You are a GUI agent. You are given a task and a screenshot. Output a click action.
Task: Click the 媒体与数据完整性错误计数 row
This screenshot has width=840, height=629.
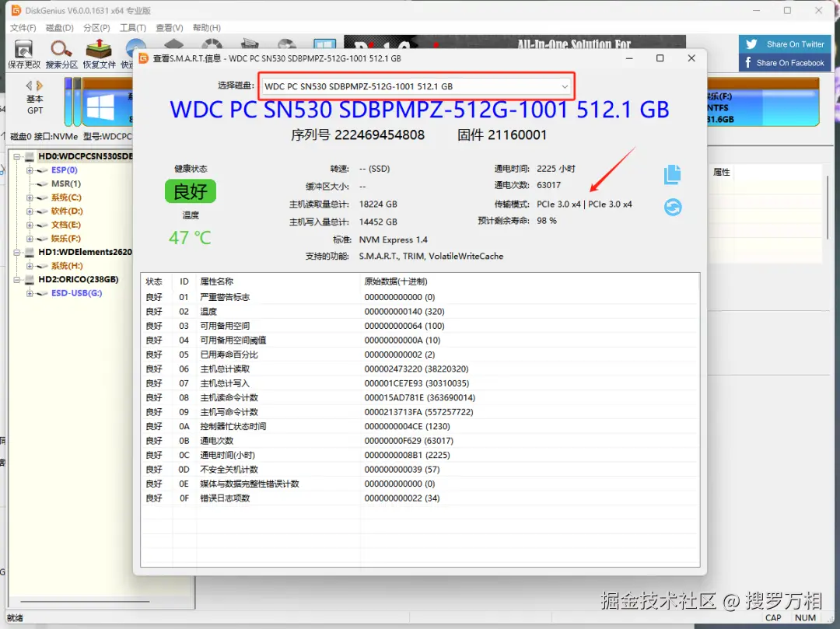(420, 484)
